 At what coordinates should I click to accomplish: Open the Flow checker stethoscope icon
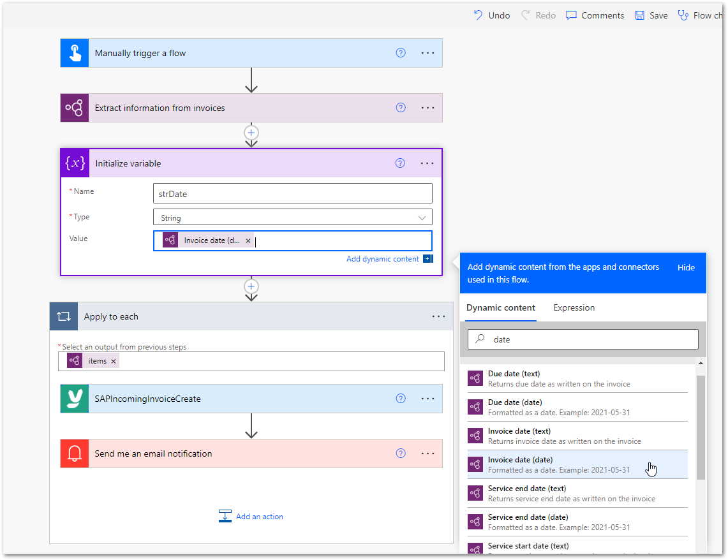click(683, 15)
